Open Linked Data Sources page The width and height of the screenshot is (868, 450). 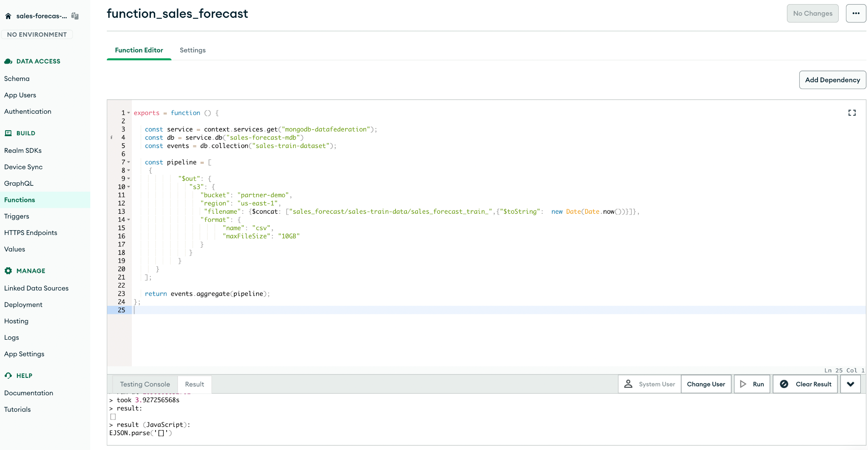tap(36, 288)
